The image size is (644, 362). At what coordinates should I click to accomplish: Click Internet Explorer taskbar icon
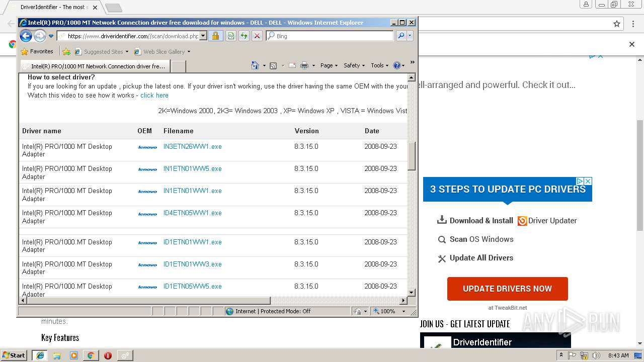40,355
